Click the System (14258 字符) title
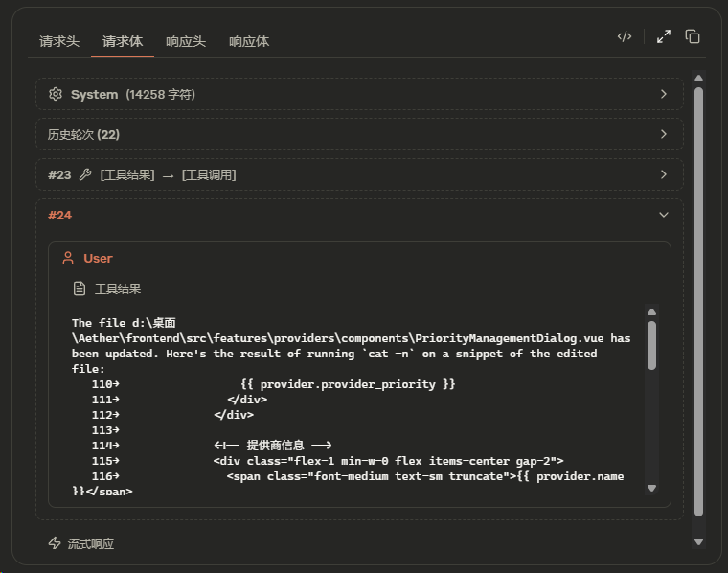Screen dimensions: 728x573 133,94
